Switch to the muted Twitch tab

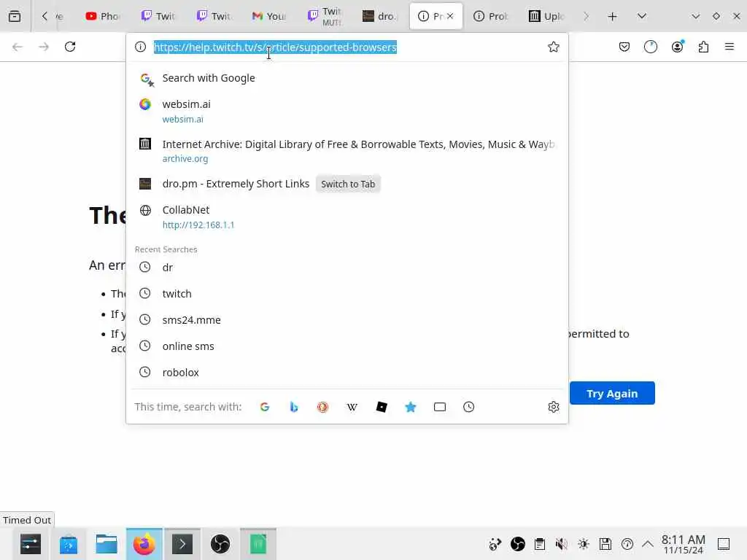pyautogui.click(x=325, y=16)
